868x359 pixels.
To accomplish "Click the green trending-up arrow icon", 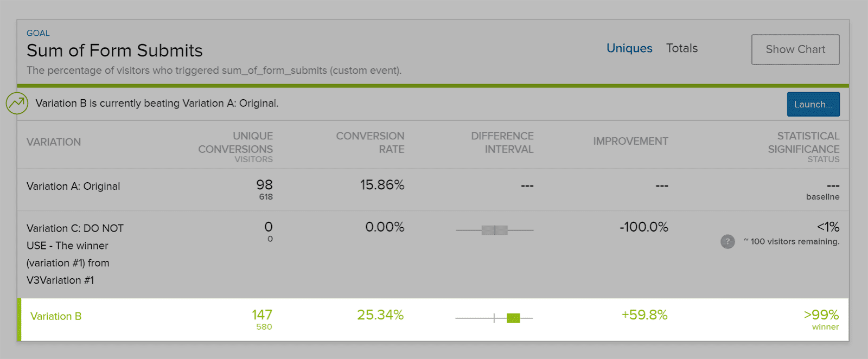I will (17, 103).
